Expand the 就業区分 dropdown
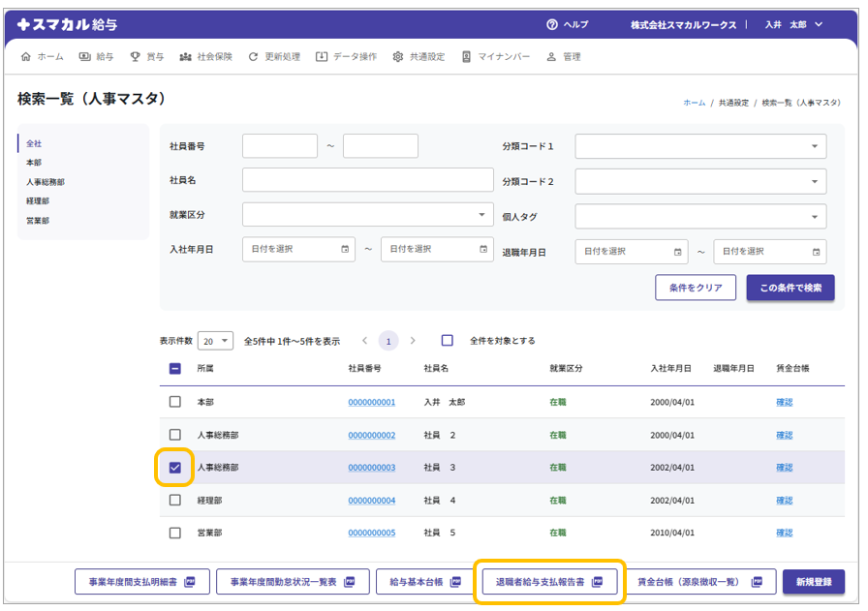Image resolution: width=868 pixels, height=611 pixels. pyautogui.click(x=367, y=214)
